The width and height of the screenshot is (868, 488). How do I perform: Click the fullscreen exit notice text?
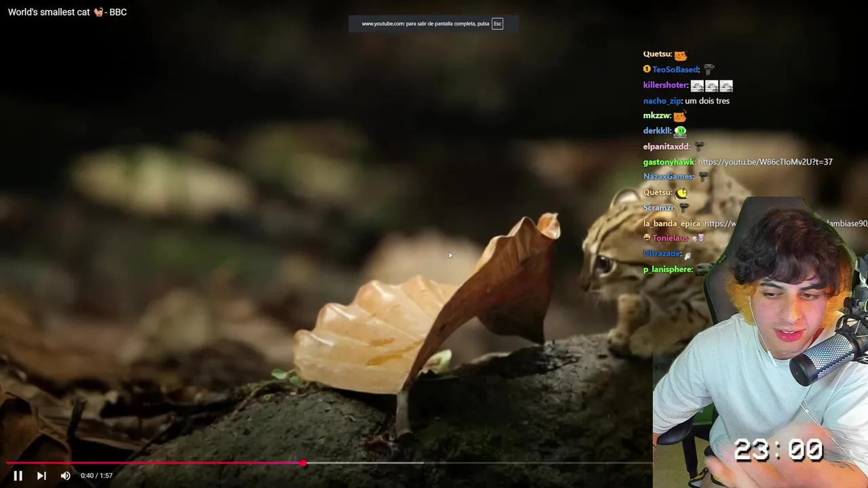pos(425,24)
